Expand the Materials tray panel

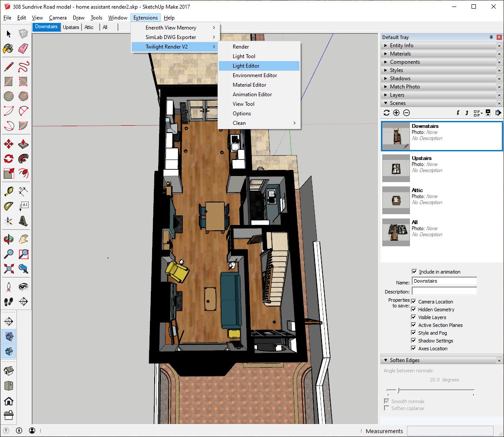pos(400,54)
